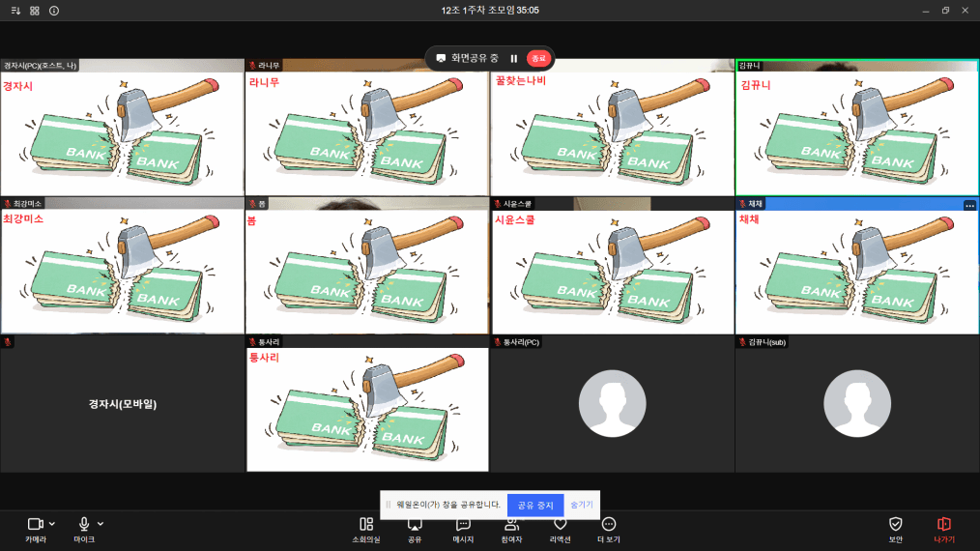Viewport: 980px width, 551px height.
Task: Select the 꽃찾는나비 video tile
Action: [613, 128]
